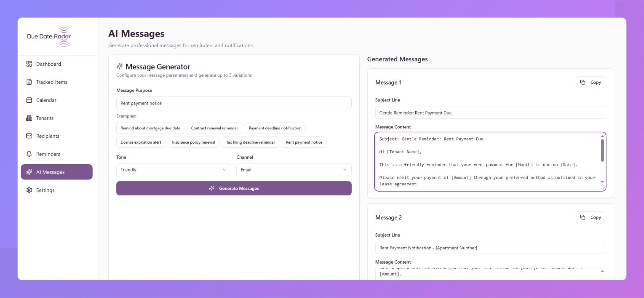The image size is (644, 298).
Task: Click Message 2 Subject Line field
Action: coord(490,248)
